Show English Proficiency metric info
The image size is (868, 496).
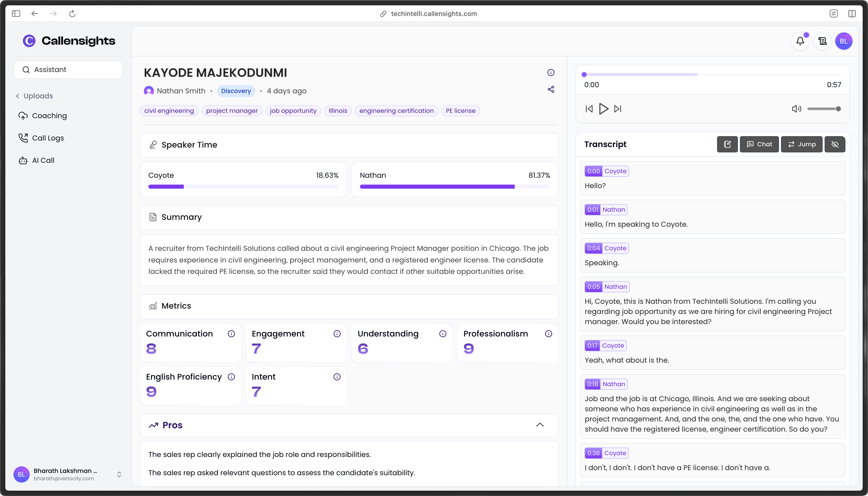231,376
